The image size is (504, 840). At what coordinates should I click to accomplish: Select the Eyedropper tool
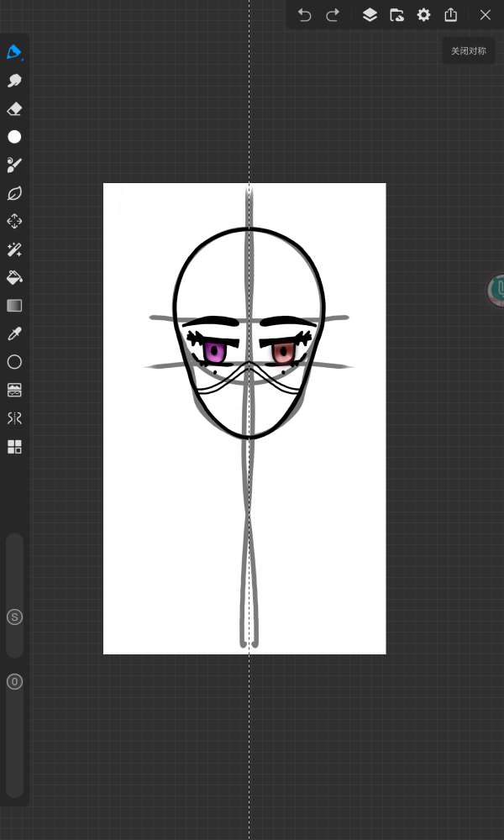pos(14,334)
